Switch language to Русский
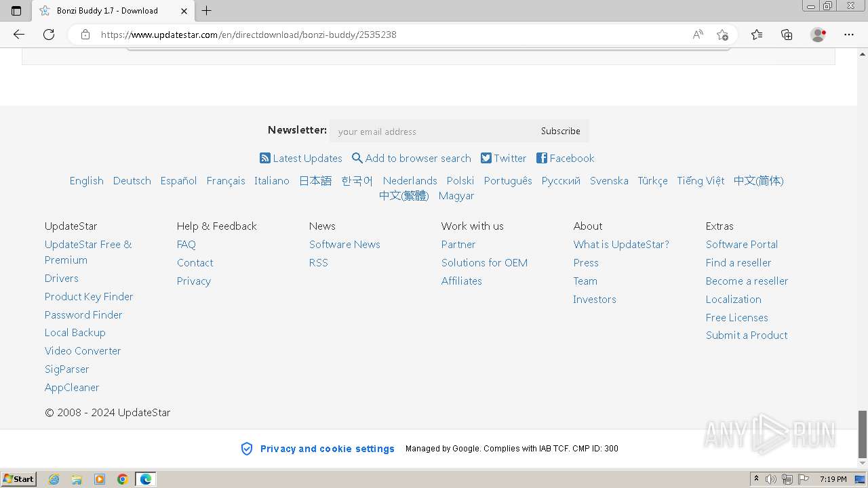 point(561,180)
